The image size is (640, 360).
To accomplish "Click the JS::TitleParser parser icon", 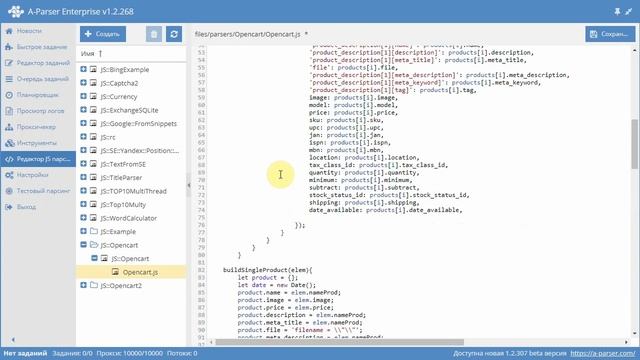I will click(x=93, y=177).
